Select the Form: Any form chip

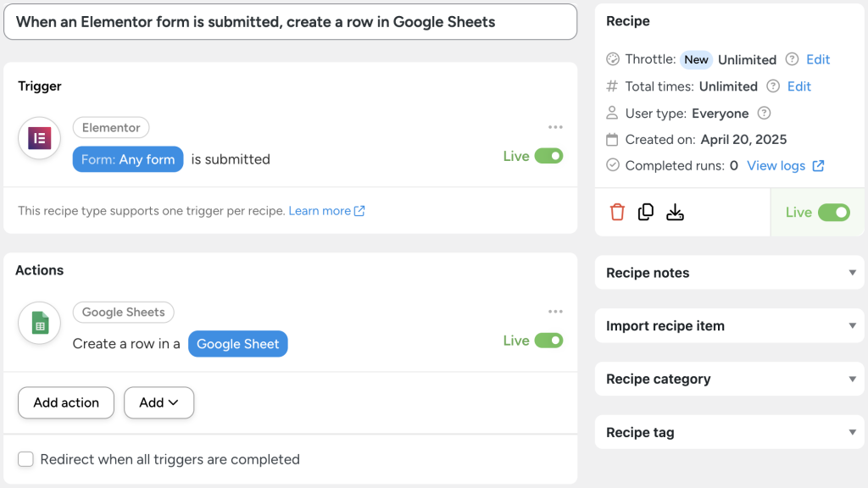(x=127, y=158)
